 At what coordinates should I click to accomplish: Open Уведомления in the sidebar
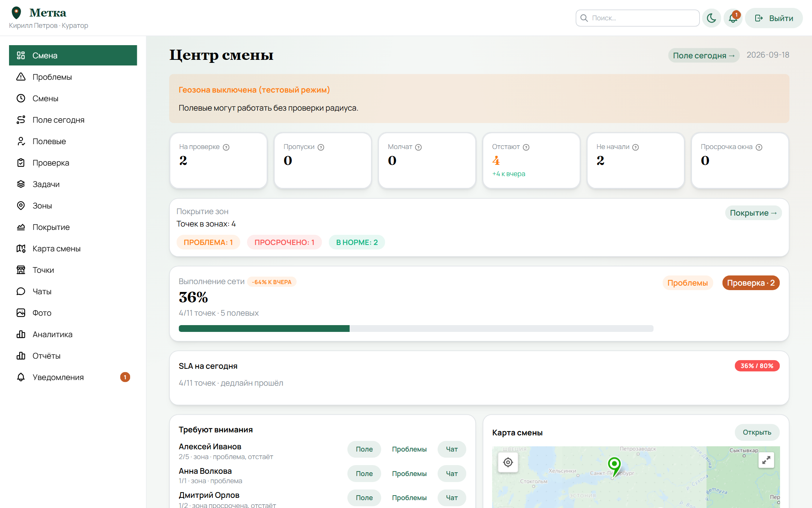click(x=73, y=377)
